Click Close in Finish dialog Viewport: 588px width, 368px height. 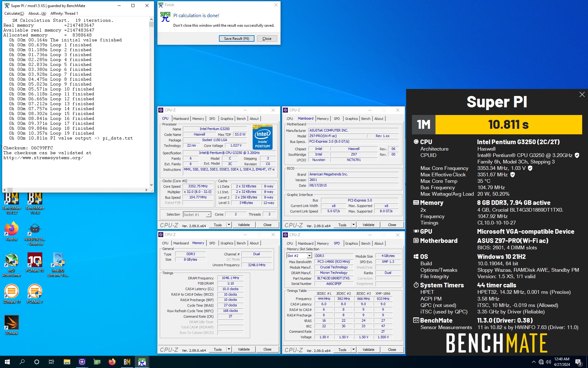(x=267, y=39)
